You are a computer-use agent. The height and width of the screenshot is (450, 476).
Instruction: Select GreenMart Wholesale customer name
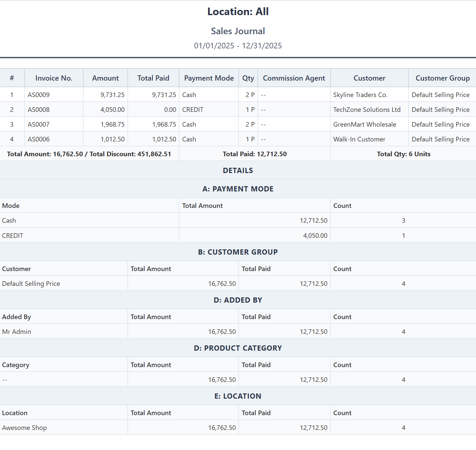click(364, 124)
